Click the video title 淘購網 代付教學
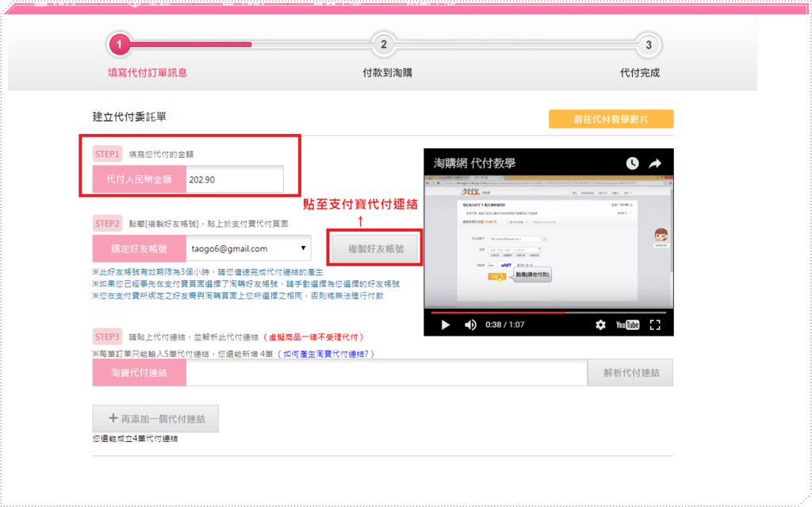Image resolution: width=812 pixels, height=507 pixels. tap(474, 163)
